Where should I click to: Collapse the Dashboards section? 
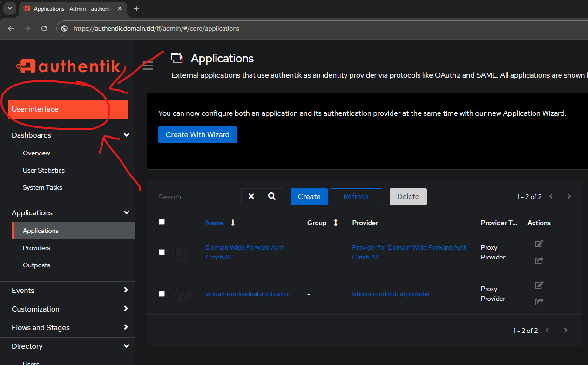126,135
